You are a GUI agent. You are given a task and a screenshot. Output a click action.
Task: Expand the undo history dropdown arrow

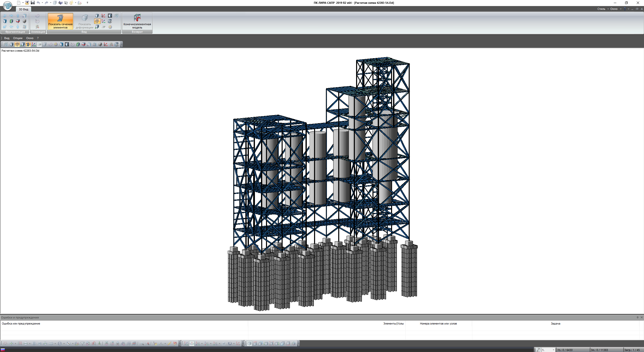pyautogui.click(x=42, y=3)
